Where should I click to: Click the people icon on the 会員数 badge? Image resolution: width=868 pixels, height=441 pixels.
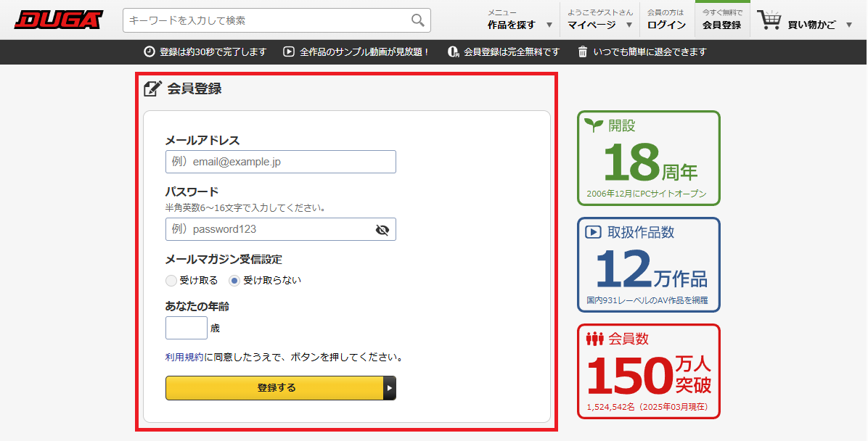coord(597,338)
